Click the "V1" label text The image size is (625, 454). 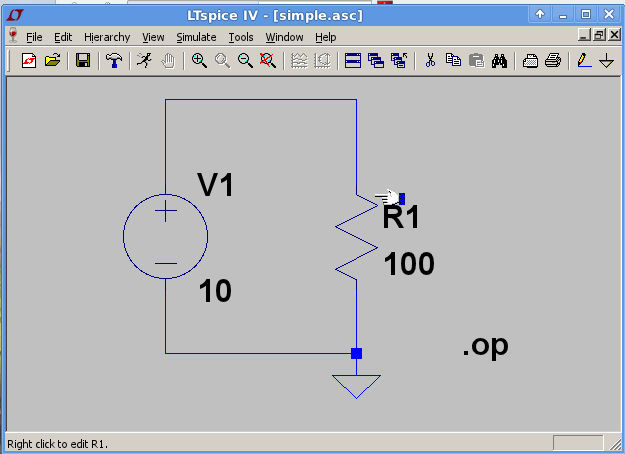point(216,185)
